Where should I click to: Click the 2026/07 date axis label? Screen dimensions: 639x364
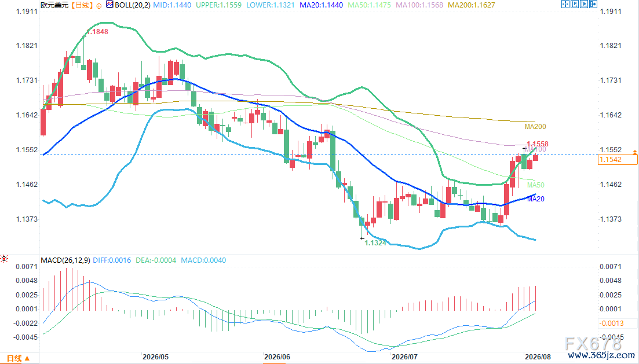(404, 357)
